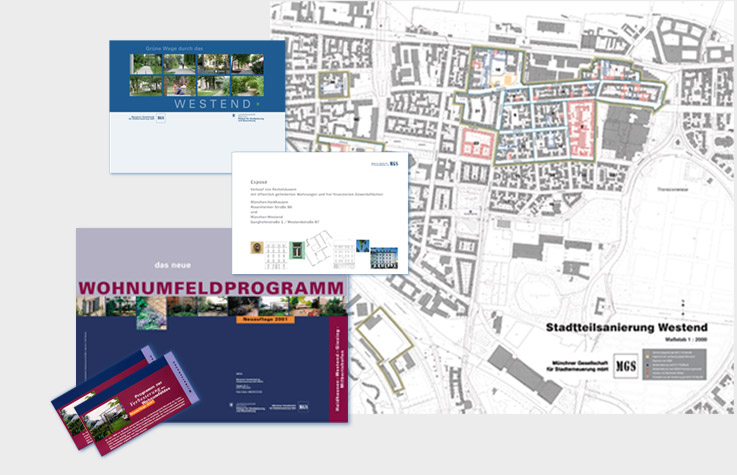Click the Grüne Wege durch das heading
737x475 pixels.
coord(193,46)
